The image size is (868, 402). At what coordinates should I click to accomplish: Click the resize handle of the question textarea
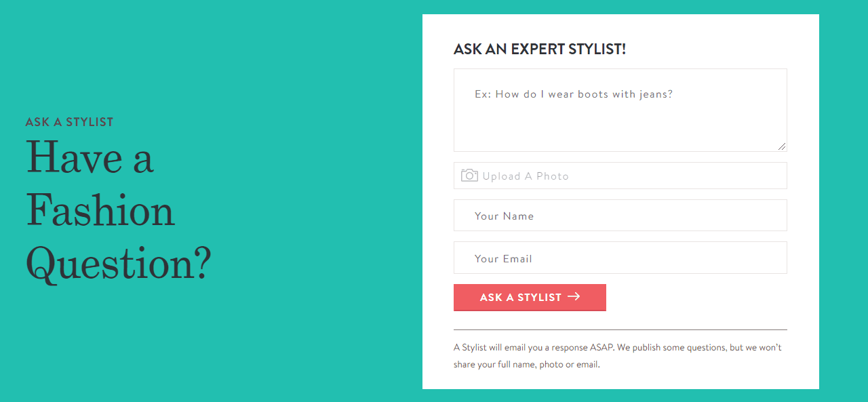(782, 146)
